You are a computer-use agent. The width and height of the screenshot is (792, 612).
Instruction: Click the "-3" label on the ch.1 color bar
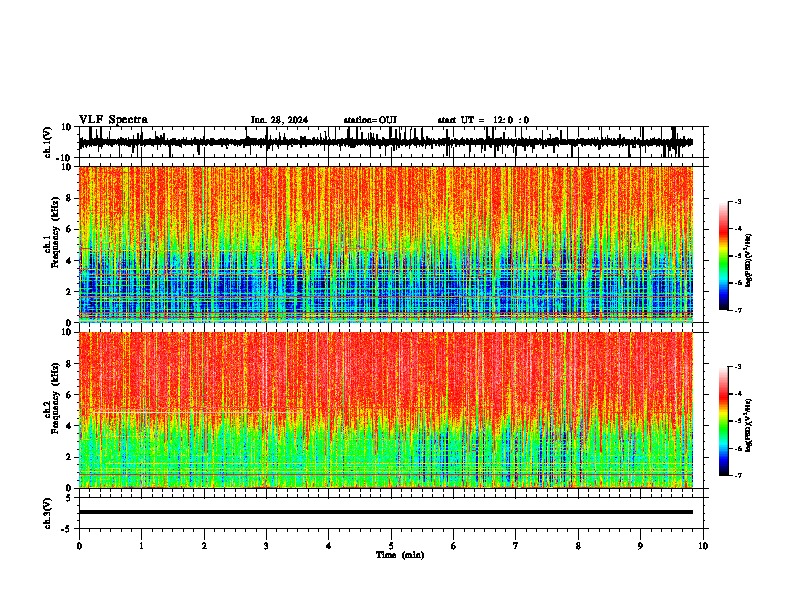[x=738, y=201]
